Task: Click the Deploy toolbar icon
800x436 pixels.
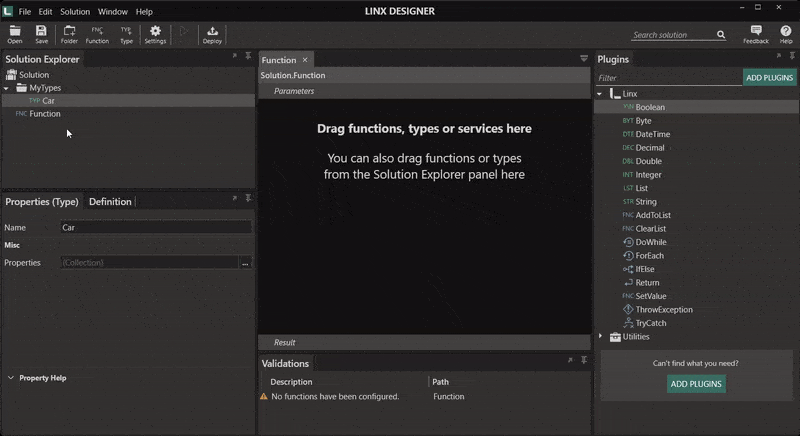Action: 212,34
